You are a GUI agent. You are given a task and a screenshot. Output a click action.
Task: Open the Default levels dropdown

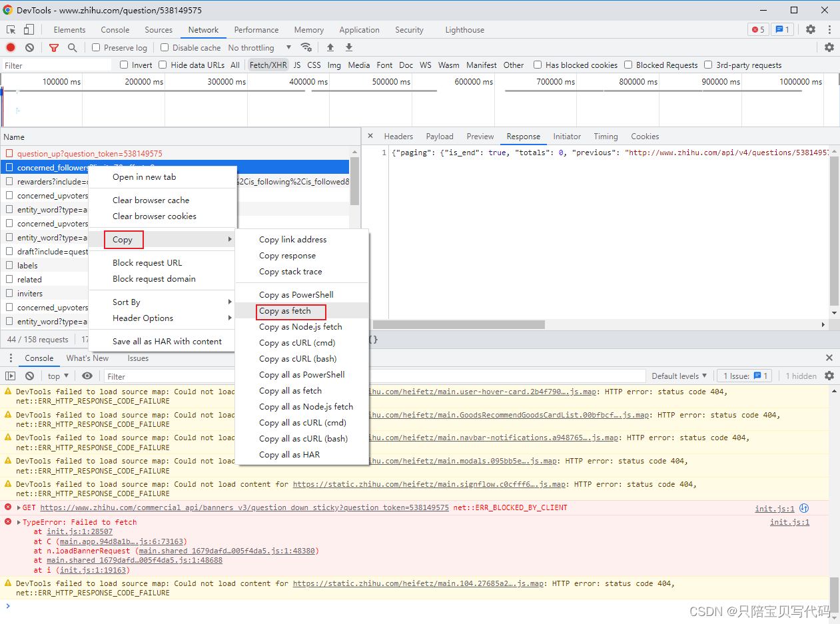point(679,376)
